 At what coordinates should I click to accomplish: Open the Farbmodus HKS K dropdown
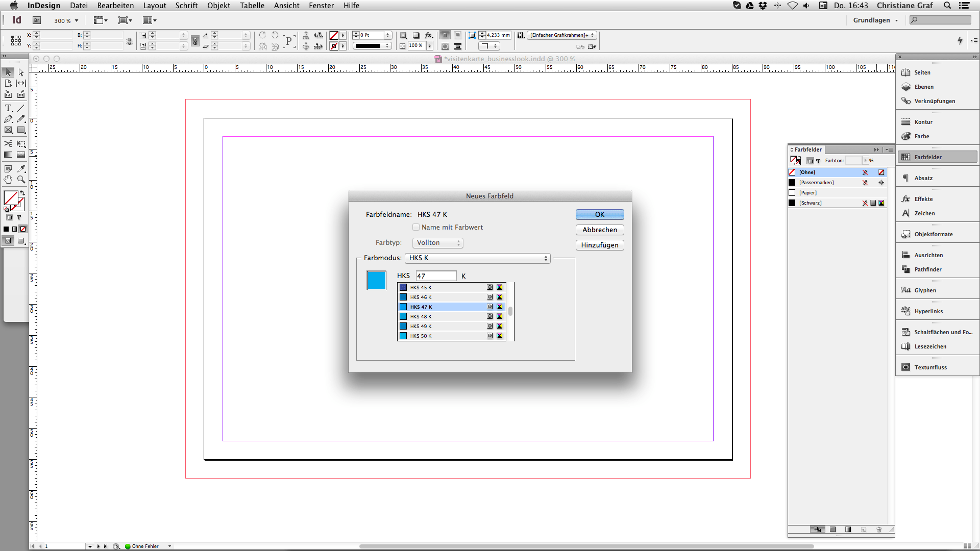tap(478, 258)
